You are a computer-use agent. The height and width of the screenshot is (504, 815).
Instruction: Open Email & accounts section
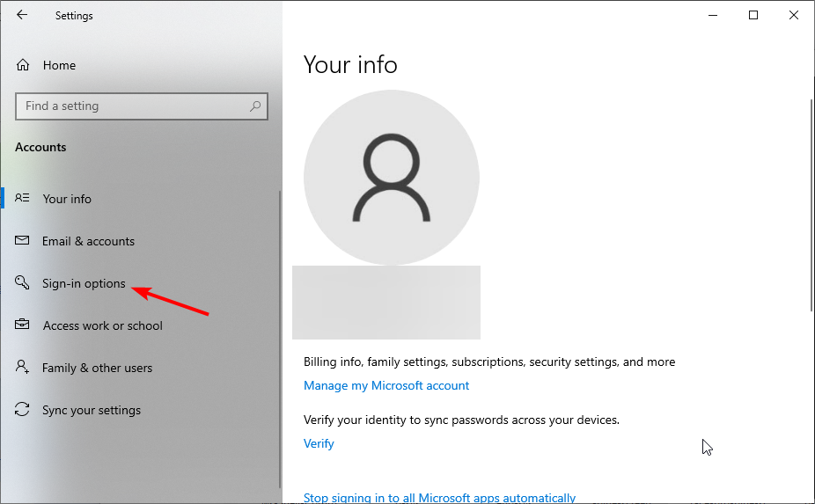88,241
